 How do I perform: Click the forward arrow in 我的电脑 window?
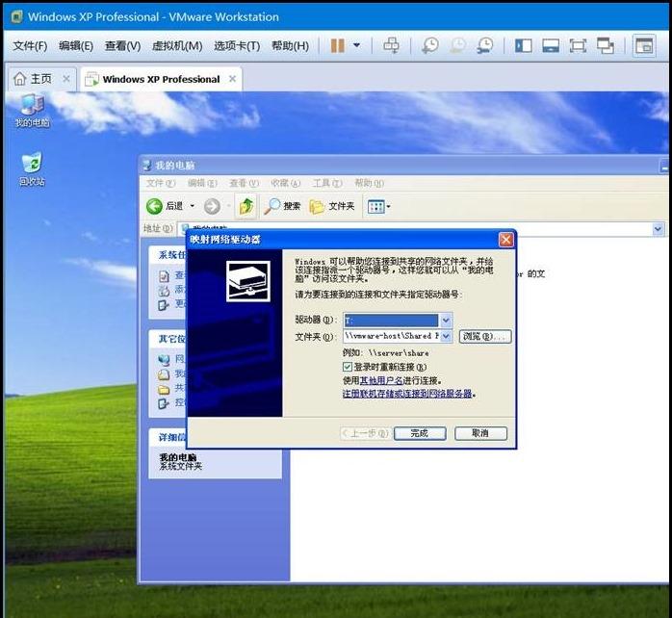pos(212,206)
